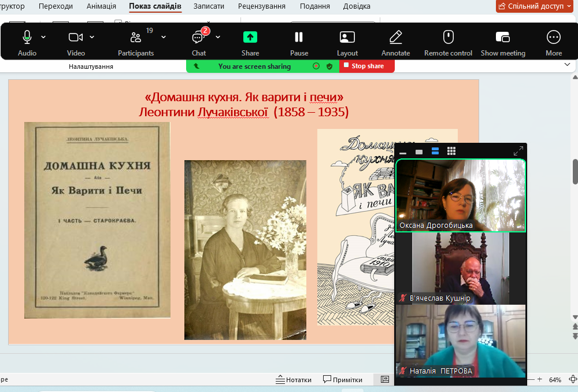Expand the arrow next to Participants
Screen dimensions: 578x392
point(164,37)
